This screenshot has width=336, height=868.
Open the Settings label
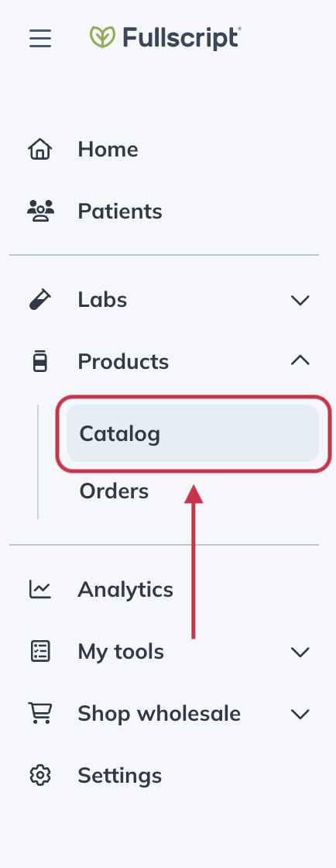click(120, 776)
